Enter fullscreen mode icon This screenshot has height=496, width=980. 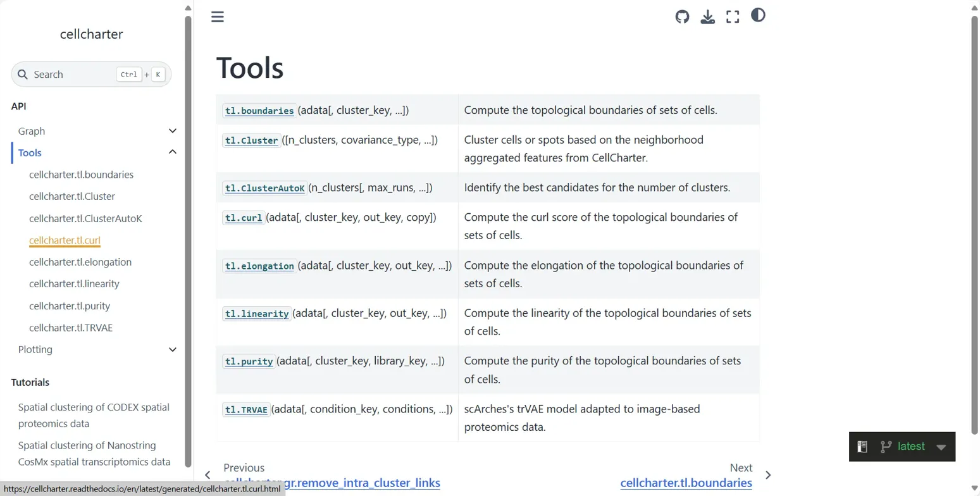click(733, 16)
